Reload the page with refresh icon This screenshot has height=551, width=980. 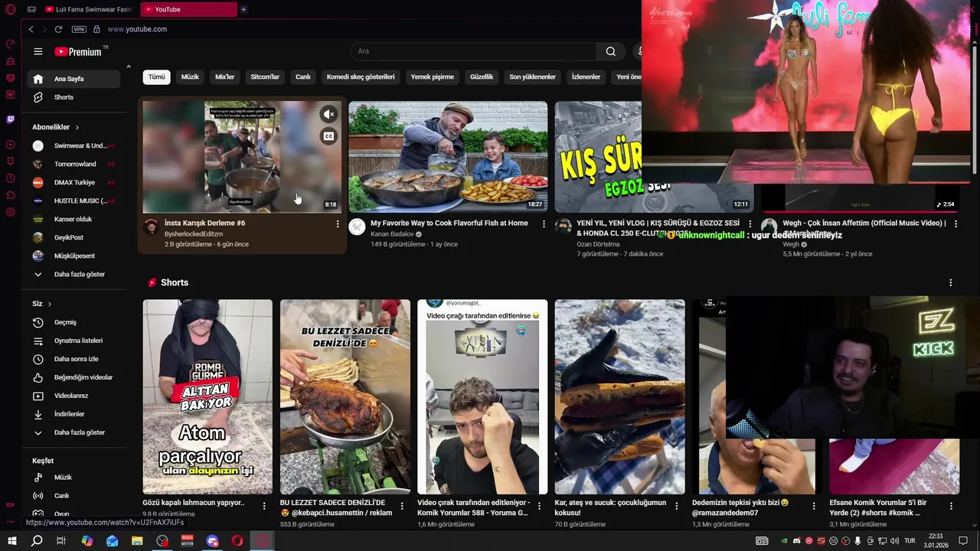coord(58,29)
